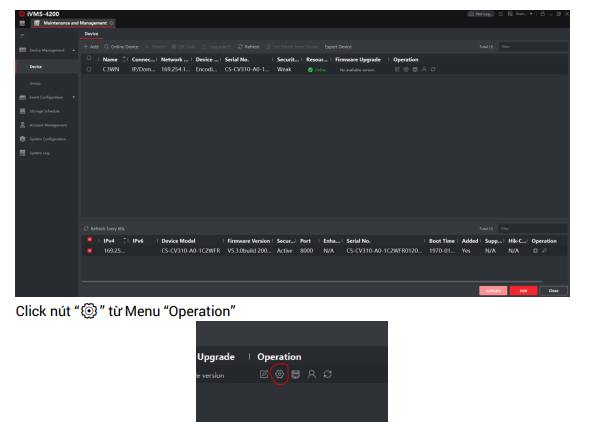Sort by the Firmware Upgrade column header
The width and height of the screenshot is (604, 423).
(x=358, y=59)
